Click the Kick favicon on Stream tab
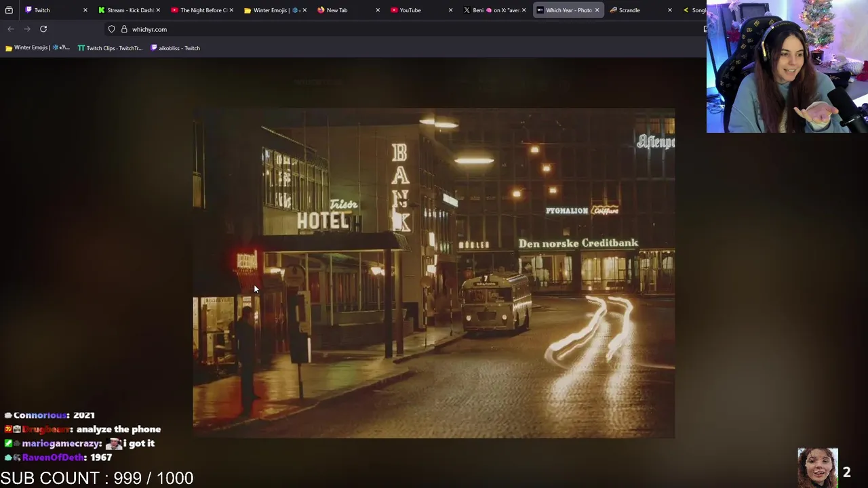 pos(102,10)
